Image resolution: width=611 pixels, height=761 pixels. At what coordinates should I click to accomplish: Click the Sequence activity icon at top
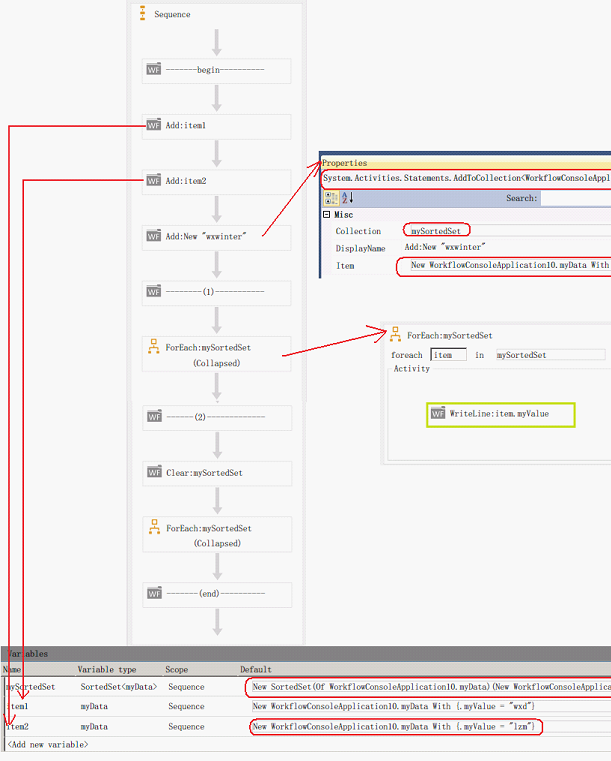[x=142, y=14]
